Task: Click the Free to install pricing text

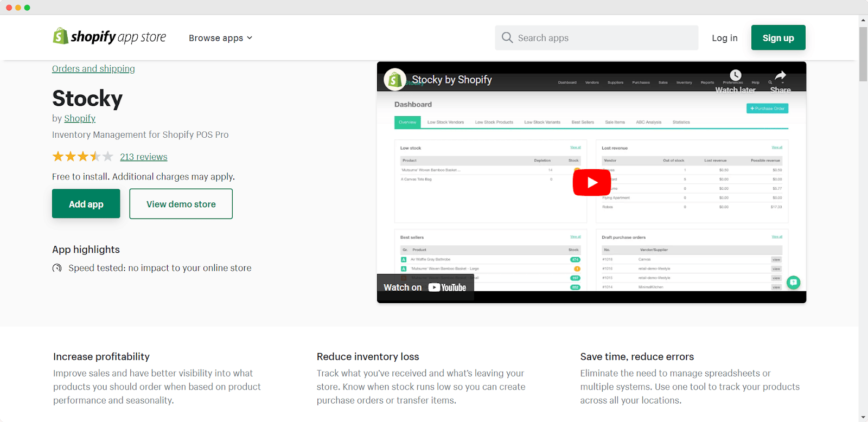Action: click(x=143, y=177)
